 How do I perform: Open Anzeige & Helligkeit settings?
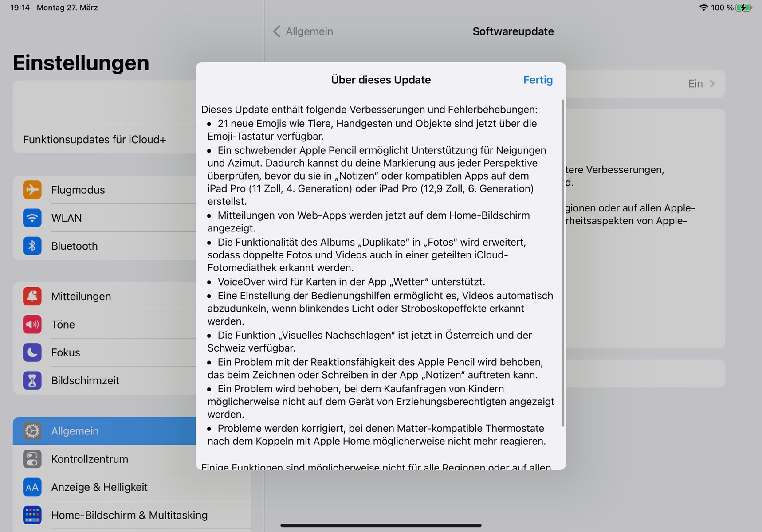[x=132, y=487]
